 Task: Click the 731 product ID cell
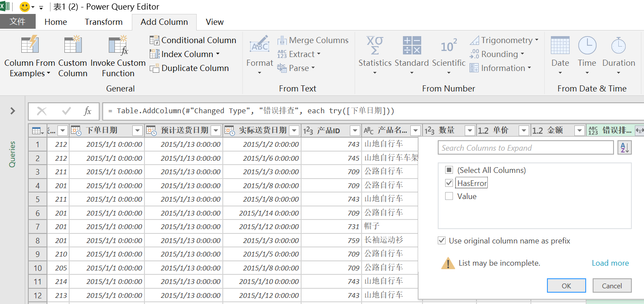[x=331, y=226]
